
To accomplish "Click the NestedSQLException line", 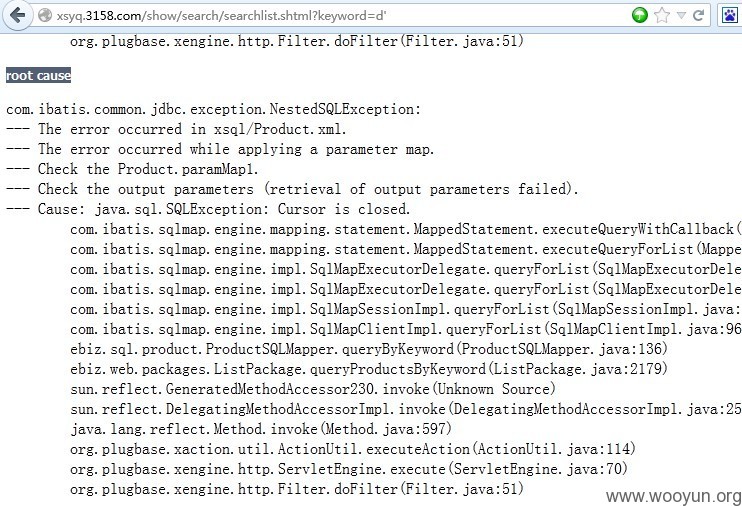I will pyautogui.click(x=213, y=109).
